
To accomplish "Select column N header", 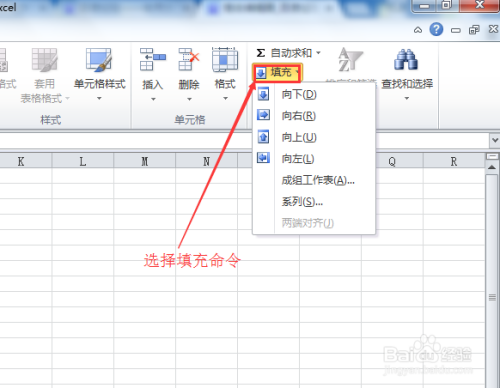I will [x=207, y=161].
